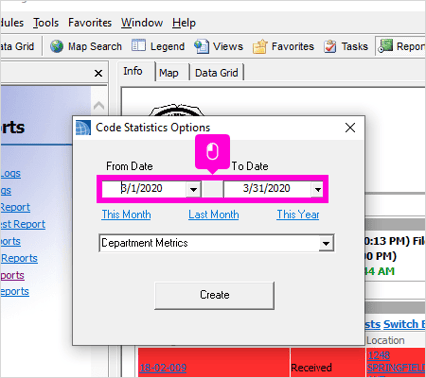Click the Views icon in toolbar
Image resolution: width=426 pixels, height=378 pixels.
point(202,46)
